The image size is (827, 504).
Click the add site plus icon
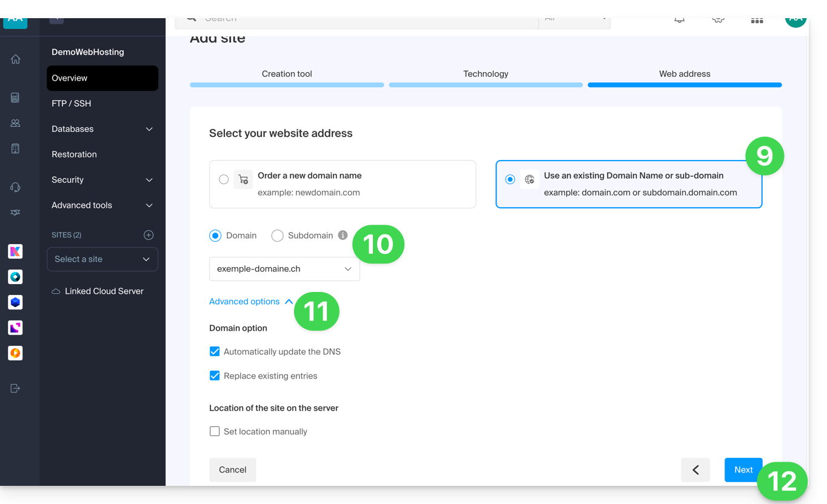point(149,235)
